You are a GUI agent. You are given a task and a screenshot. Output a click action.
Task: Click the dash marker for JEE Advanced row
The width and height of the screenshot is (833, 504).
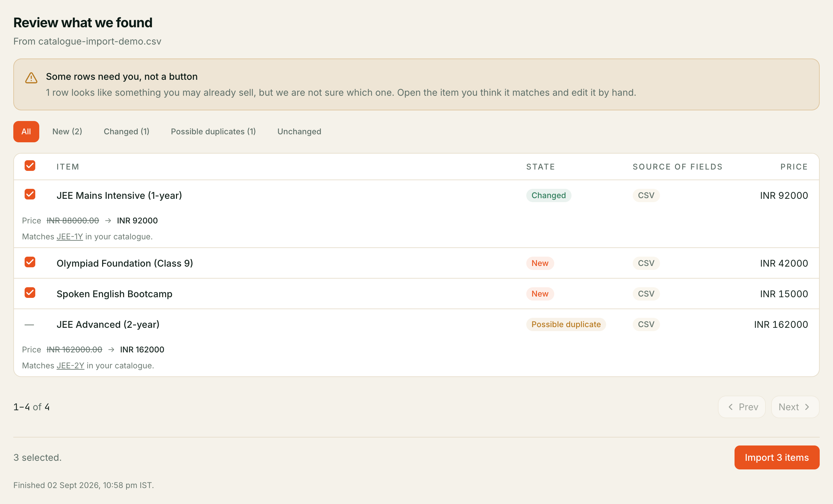(x=29, y=324)
